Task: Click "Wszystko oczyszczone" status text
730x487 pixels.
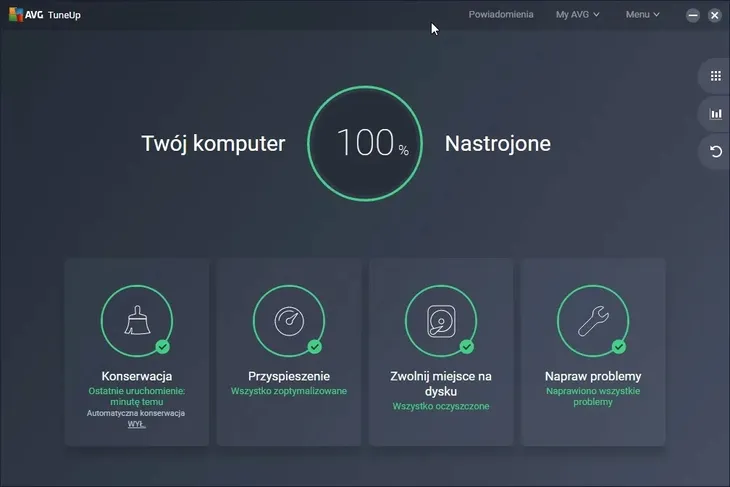Action: coord(441,406)
